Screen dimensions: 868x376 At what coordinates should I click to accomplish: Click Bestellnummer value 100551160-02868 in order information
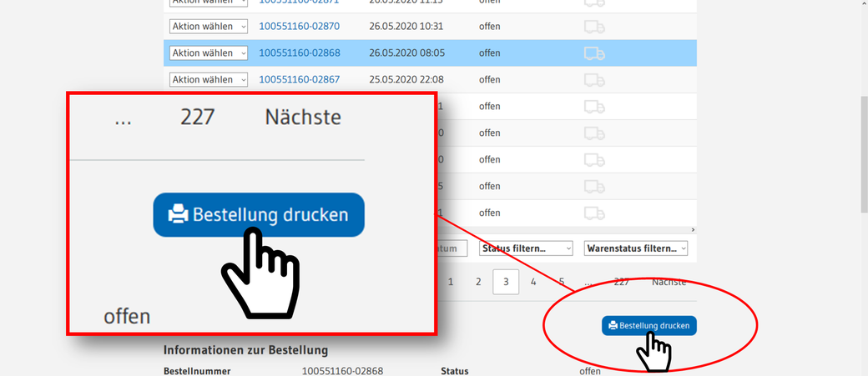[x=343, y=371]
